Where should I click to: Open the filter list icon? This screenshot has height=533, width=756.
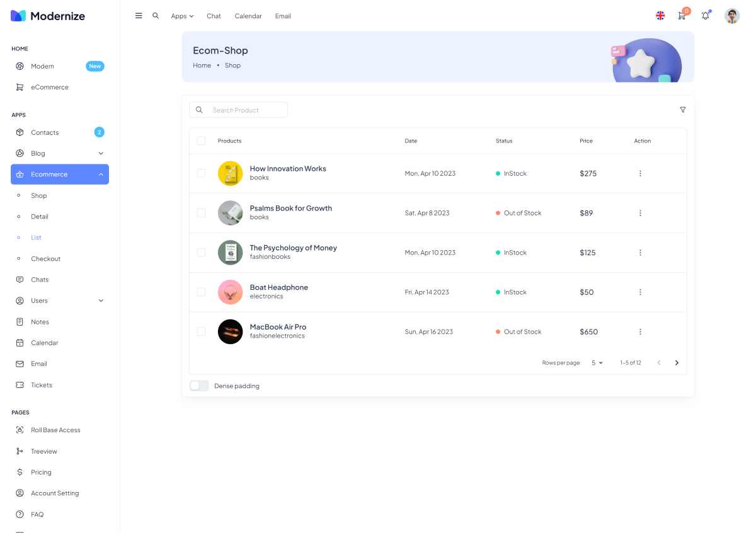682,110
